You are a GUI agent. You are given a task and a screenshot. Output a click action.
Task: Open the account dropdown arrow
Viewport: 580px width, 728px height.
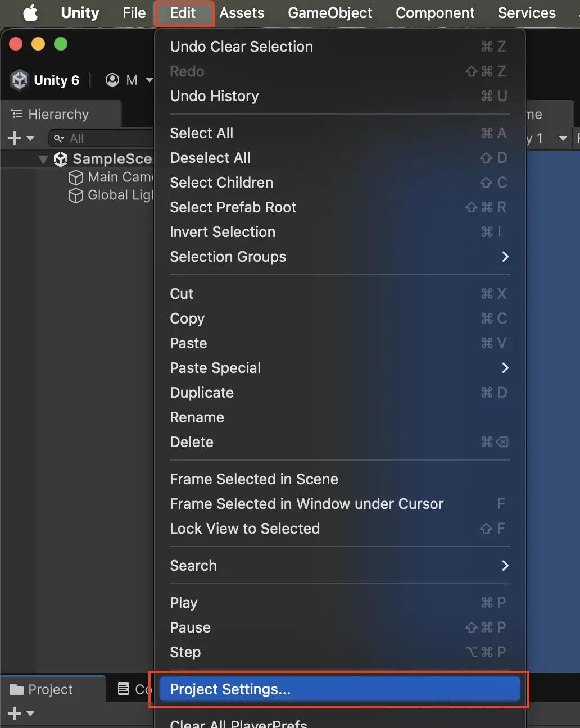[x=149, y=80]
